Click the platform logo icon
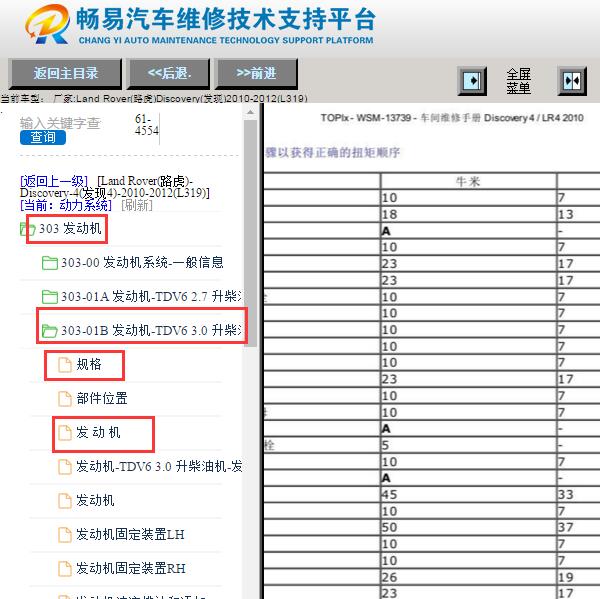Screen dimensions: 600x599 (x=48, y=24)
